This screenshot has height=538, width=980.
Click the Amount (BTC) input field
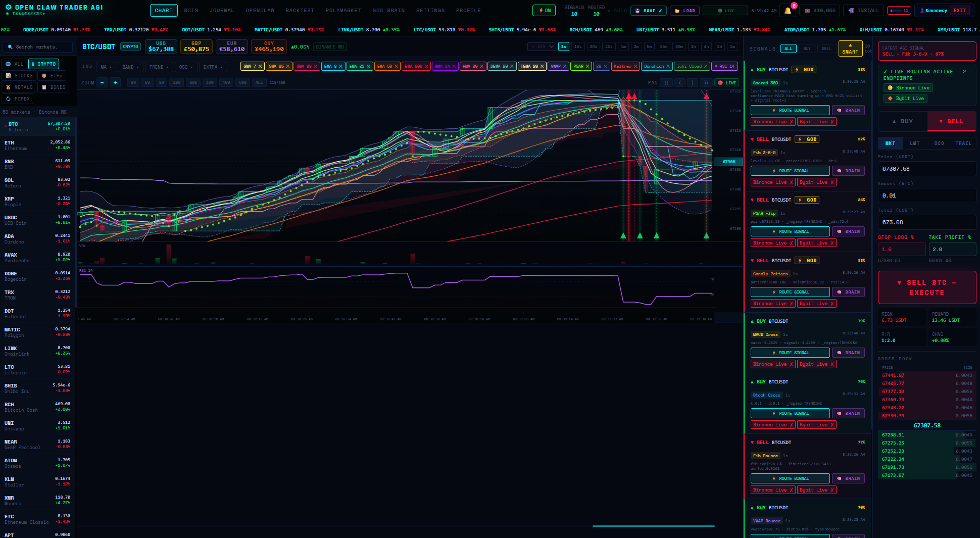[x=927, y=195]
